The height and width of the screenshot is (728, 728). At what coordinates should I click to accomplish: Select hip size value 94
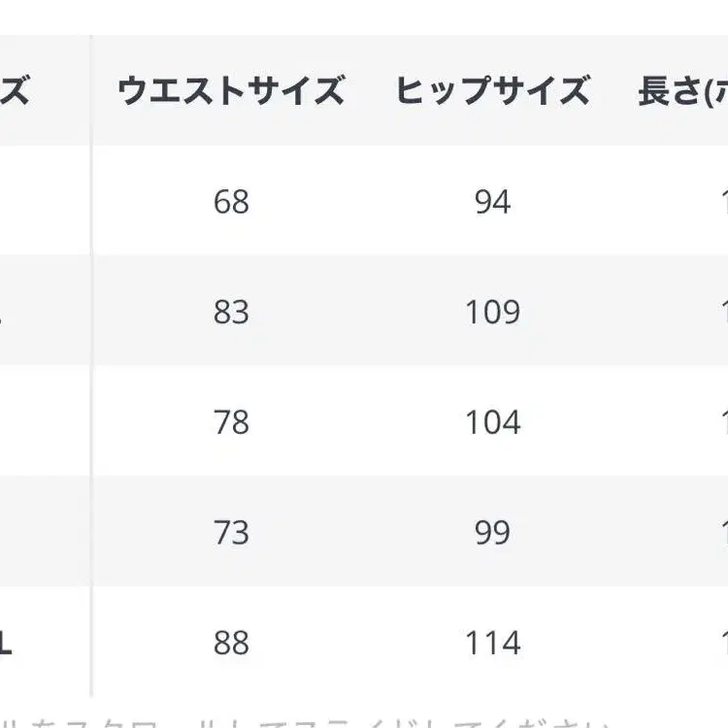pyautogui.click(x=492, y=202)
